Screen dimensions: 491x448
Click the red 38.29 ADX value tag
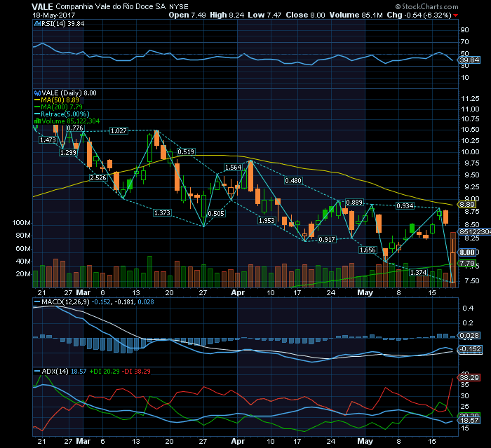469,378
